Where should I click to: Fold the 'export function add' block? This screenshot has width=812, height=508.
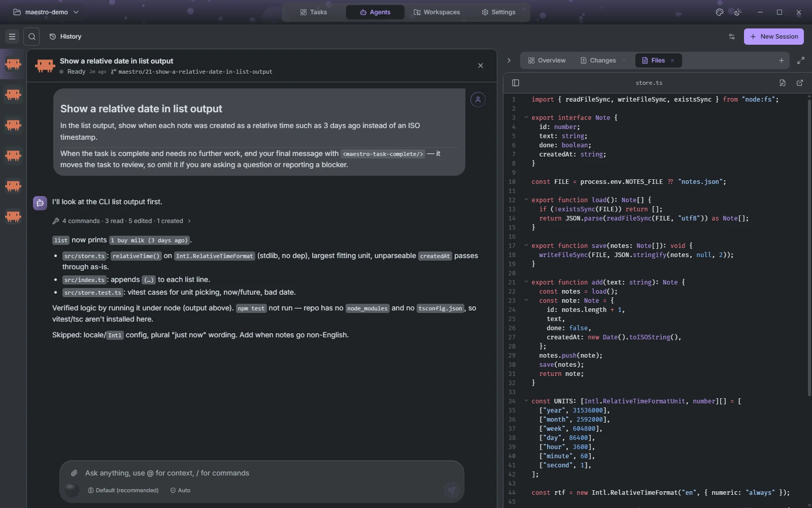(x=526, y=282)
